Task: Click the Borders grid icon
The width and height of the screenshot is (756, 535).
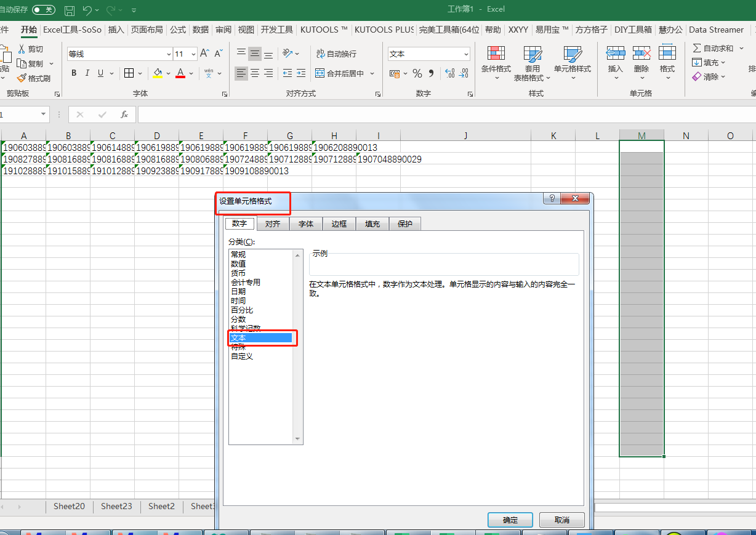Action: 129,73
